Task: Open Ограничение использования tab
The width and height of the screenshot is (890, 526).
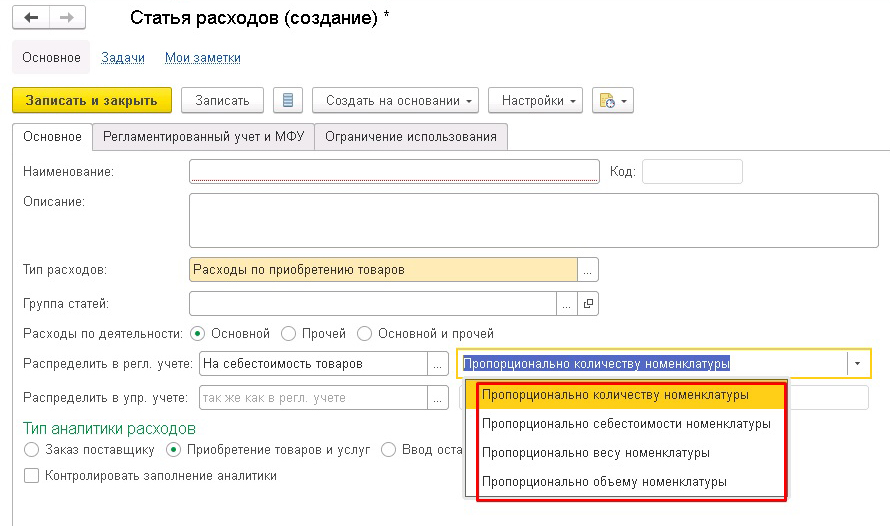Action: (x=410, y=137)
